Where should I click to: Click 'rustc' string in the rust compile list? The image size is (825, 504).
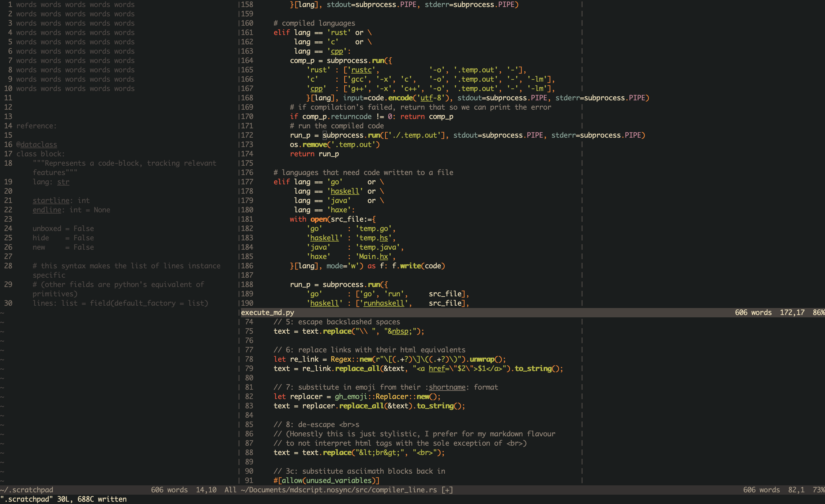pyautogui.click(x=361, y=70)
